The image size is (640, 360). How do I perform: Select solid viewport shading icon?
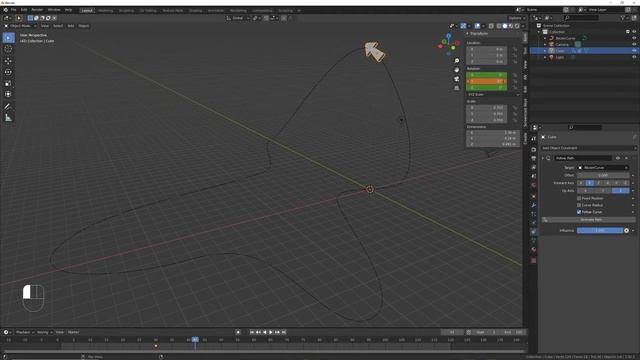505,26
